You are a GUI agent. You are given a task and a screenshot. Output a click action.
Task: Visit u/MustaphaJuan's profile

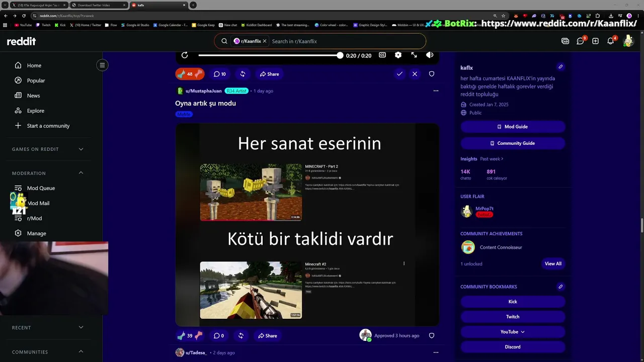coord(203,91)
